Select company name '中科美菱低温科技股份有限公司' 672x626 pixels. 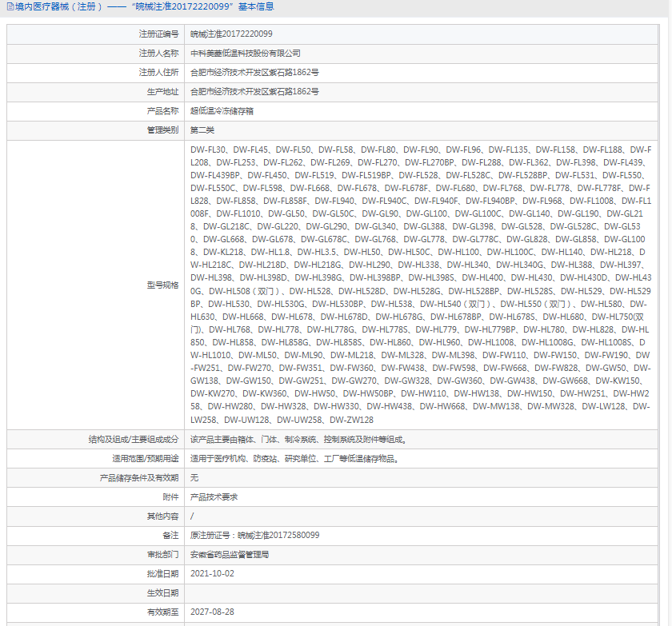246,53
